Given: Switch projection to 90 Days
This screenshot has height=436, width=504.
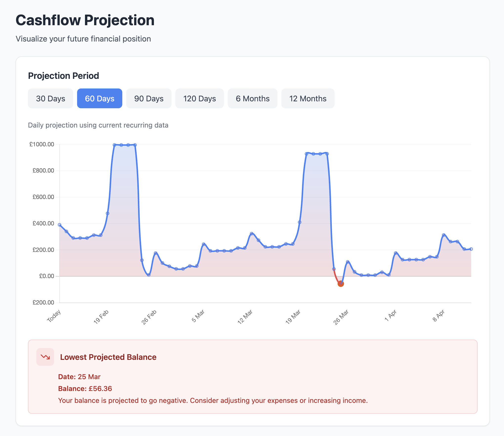Looking at the screenshot, I should coord(149,98).
